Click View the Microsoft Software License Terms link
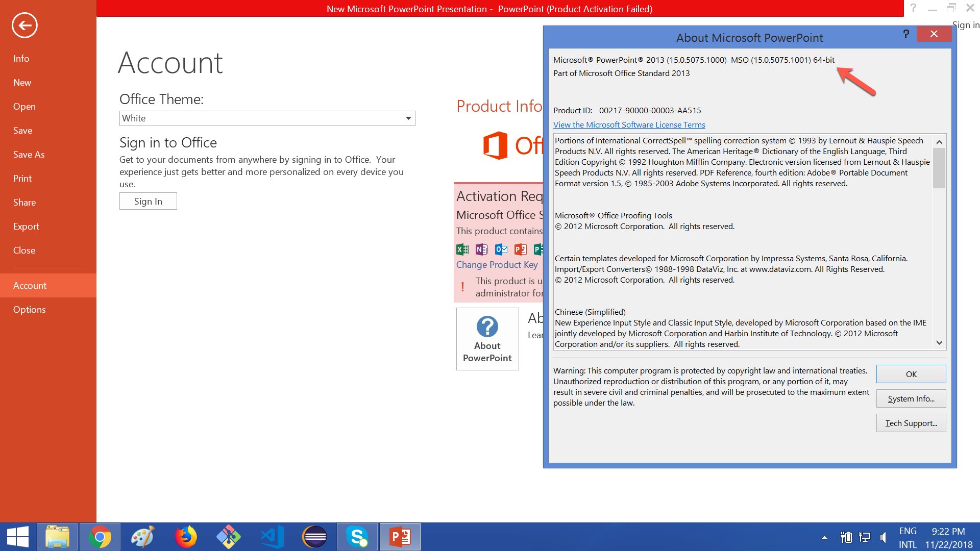 coord(629,124)
